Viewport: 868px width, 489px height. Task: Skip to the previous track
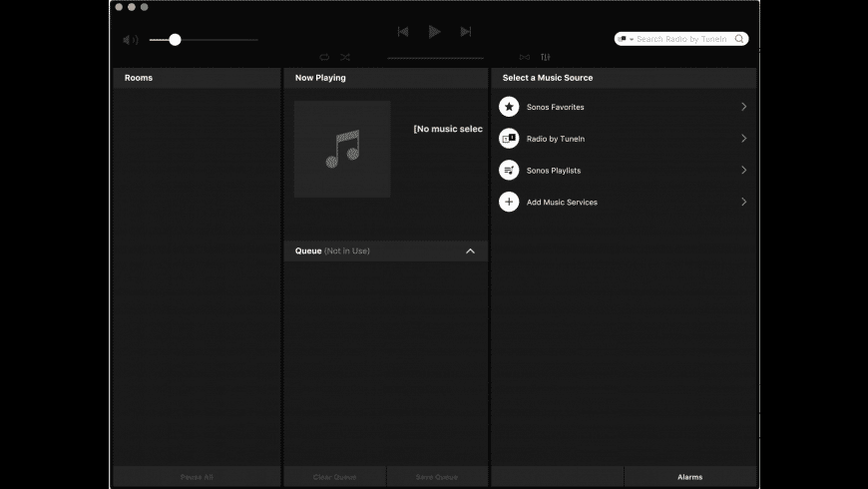(x=403, y=32)
